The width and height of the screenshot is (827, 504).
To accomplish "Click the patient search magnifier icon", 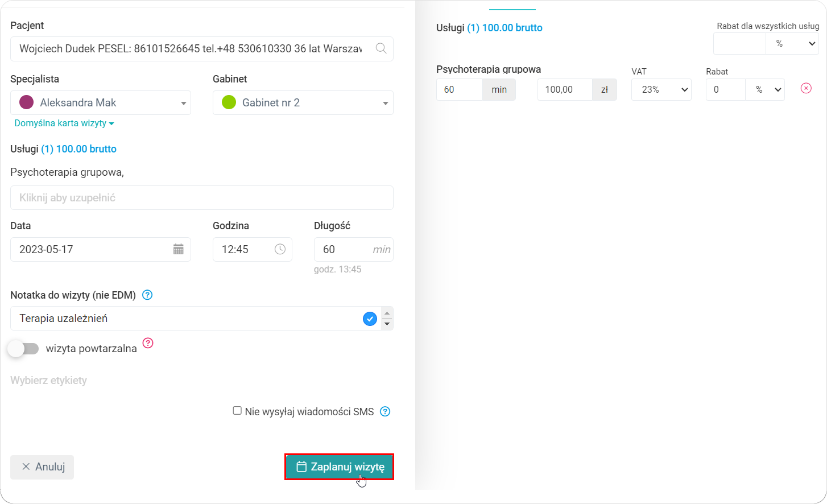I will (381, 48).
